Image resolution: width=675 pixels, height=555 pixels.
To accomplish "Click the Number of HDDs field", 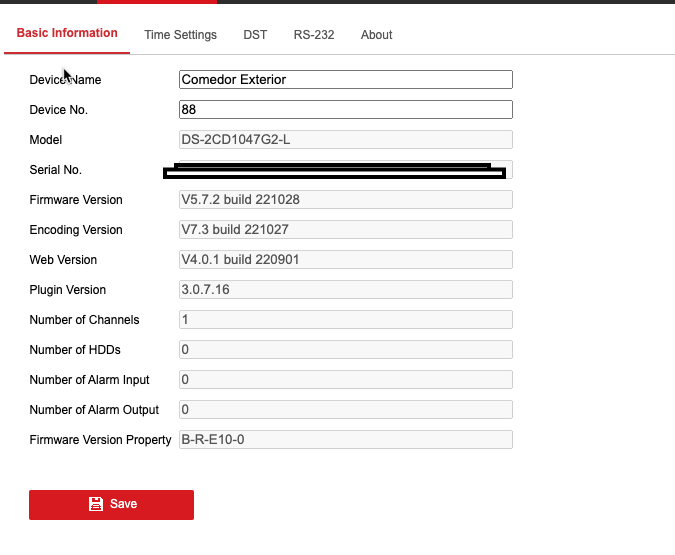I will (345, 350).
